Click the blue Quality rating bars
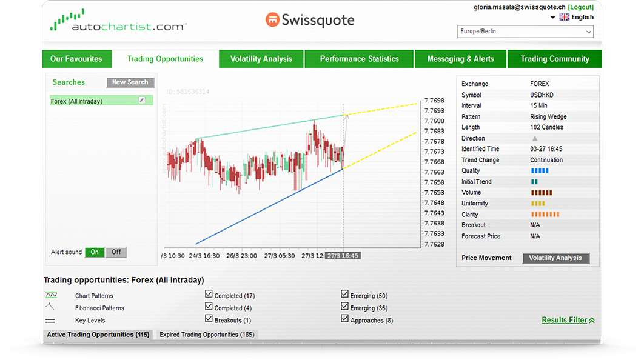 tap(540, 171)
